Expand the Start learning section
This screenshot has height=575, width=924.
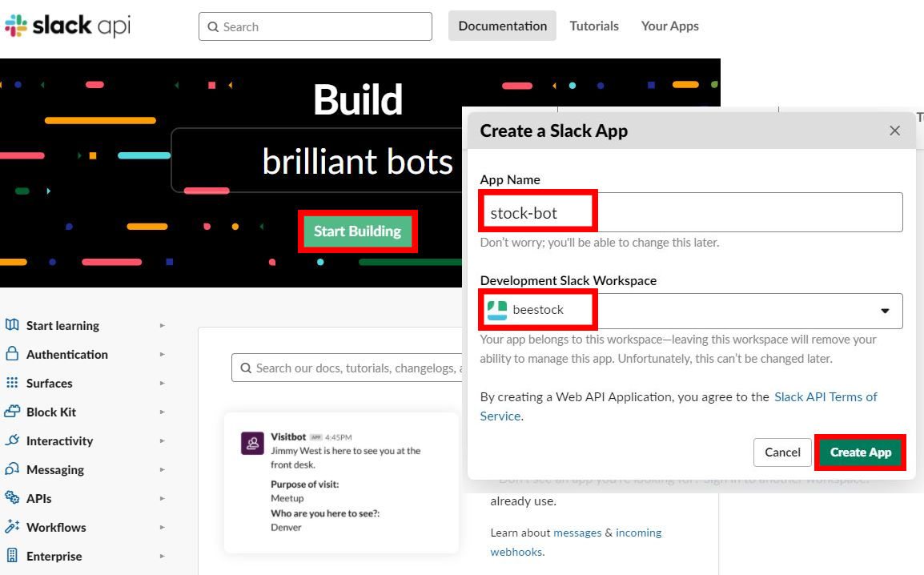tap(162, 325)
